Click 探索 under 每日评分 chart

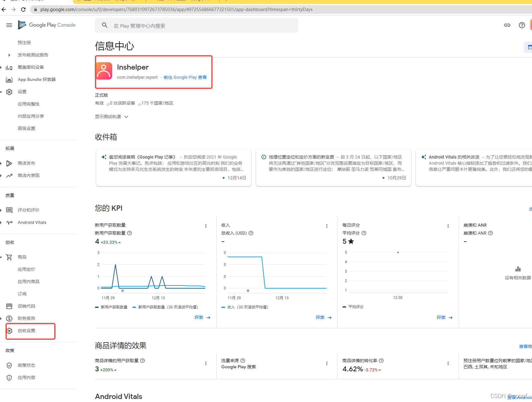click(x=445, y=317)
